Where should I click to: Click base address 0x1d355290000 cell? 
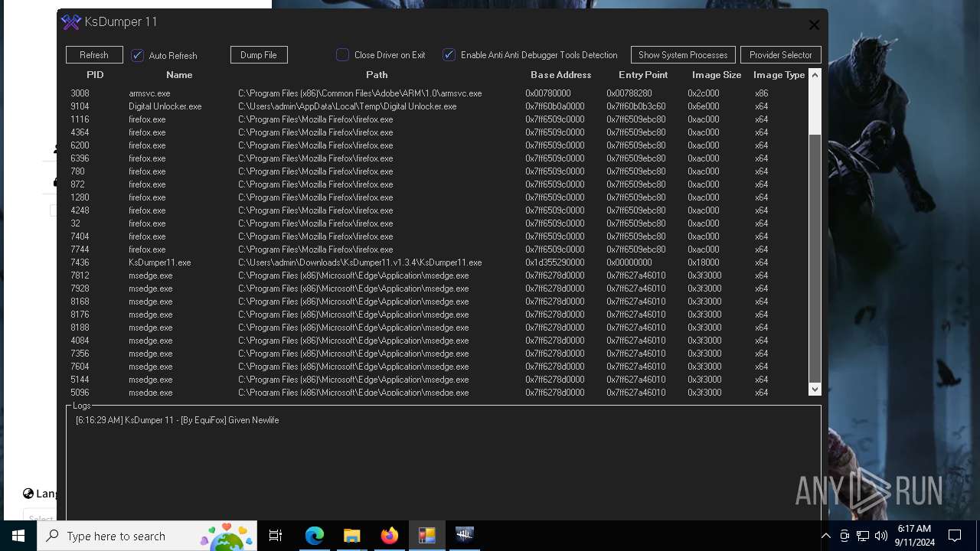click(554, 262)
